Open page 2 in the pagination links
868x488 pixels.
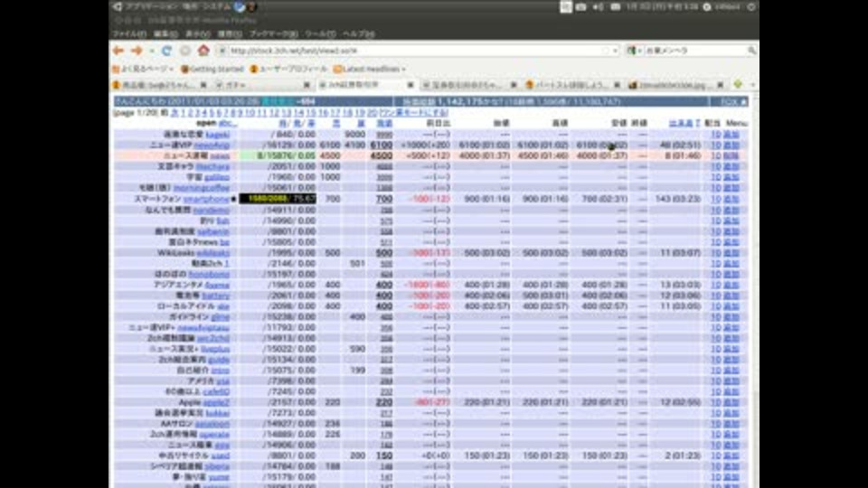click(x=190, y=113)
